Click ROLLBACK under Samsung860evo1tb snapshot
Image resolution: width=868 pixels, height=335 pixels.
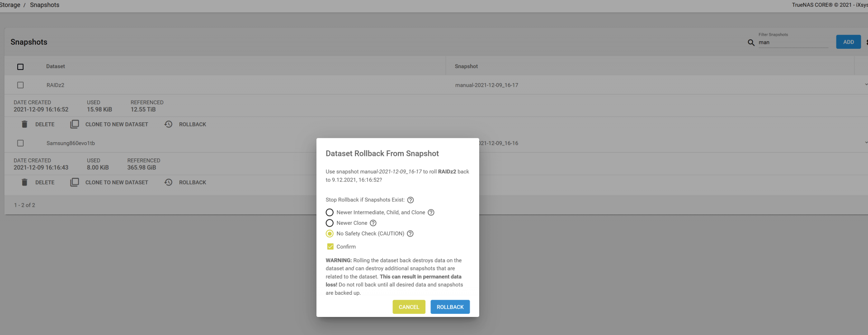pyautogui.click(x=193, y=183)
